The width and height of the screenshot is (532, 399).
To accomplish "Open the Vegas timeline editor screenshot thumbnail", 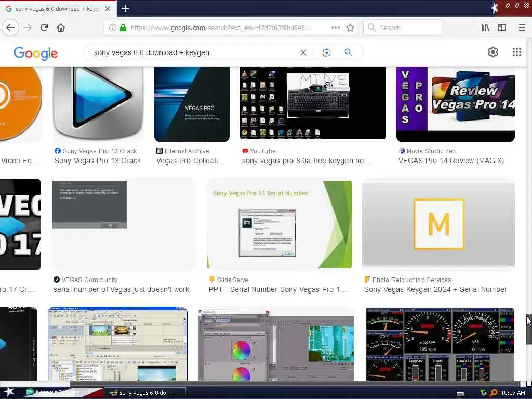I will 117,343.
